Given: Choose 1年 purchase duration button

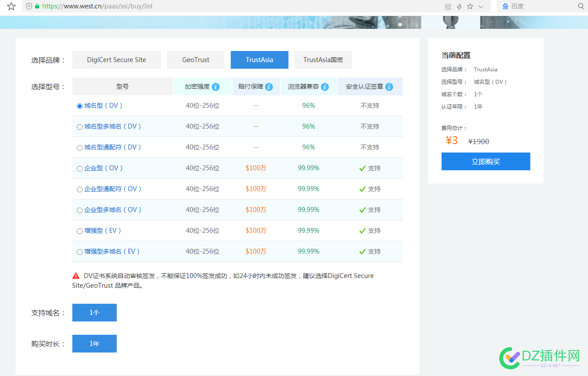Looking at the screenshot, I should click(95, 344).
